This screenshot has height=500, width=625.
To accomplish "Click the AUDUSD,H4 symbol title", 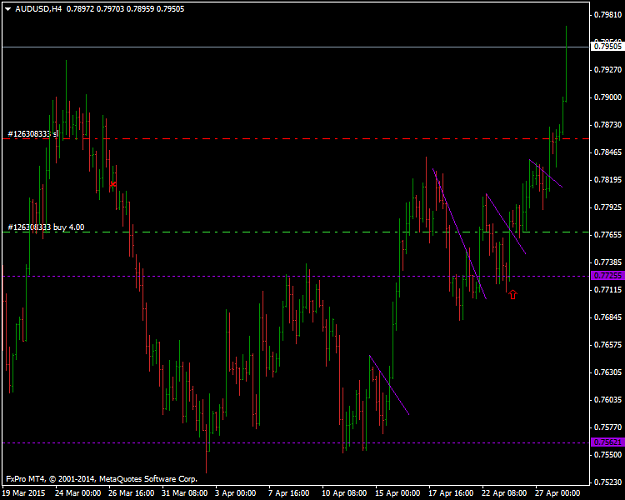I will coord(39,9).
